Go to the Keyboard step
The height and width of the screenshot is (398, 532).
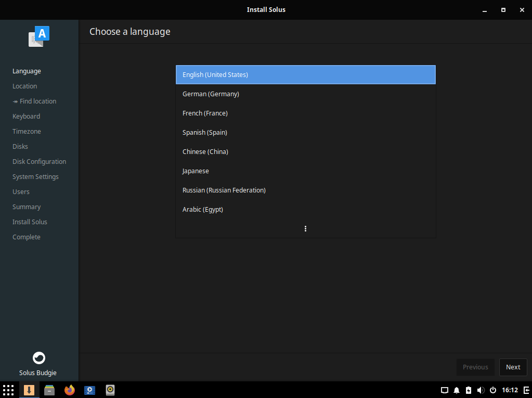(26, 117)
